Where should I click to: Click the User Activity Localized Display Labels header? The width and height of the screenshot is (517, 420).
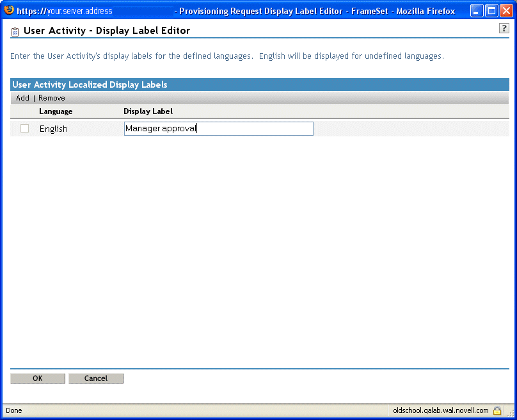[x=90, y=85]
